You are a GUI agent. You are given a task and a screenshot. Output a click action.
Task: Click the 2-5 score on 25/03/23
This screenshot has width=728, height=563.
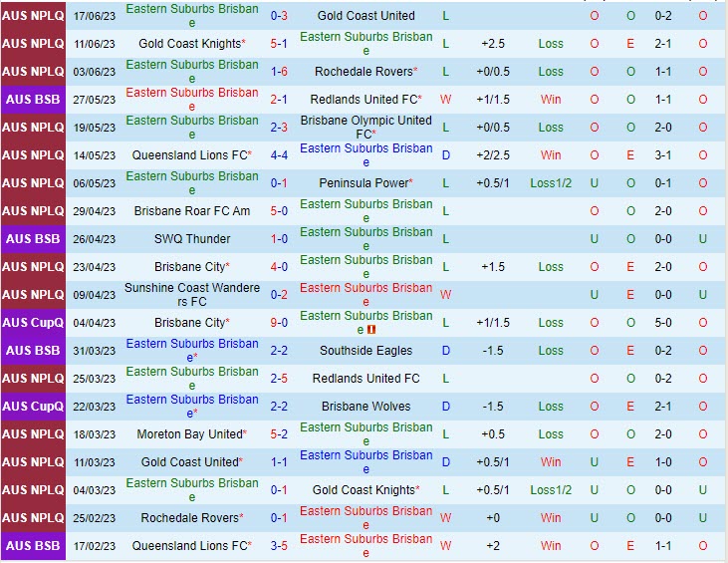click(279, 378)
